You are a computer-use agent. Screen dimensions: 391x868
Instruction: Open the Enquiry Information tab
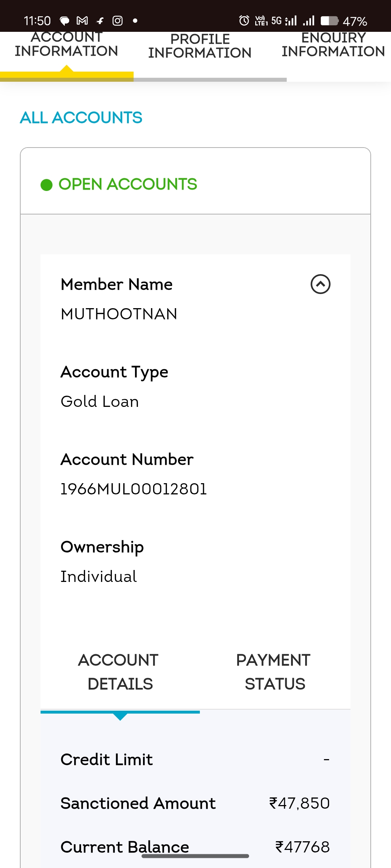(x=333, y=45)
